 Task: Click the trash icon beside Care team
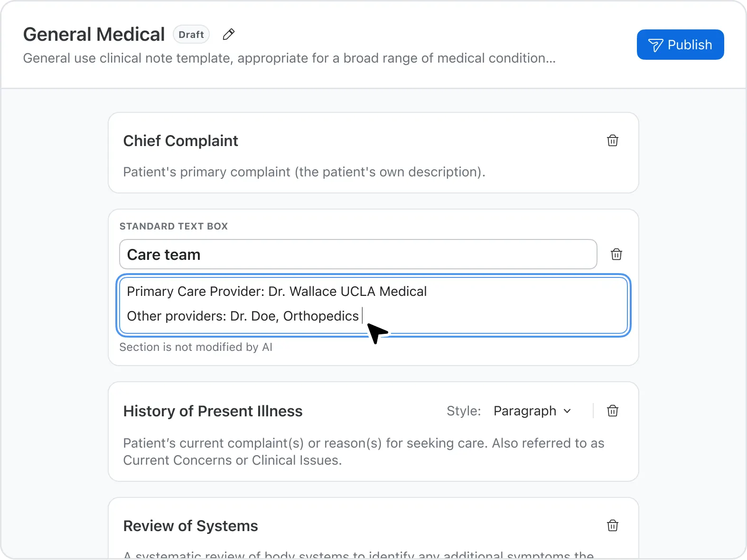pos(616,255)
